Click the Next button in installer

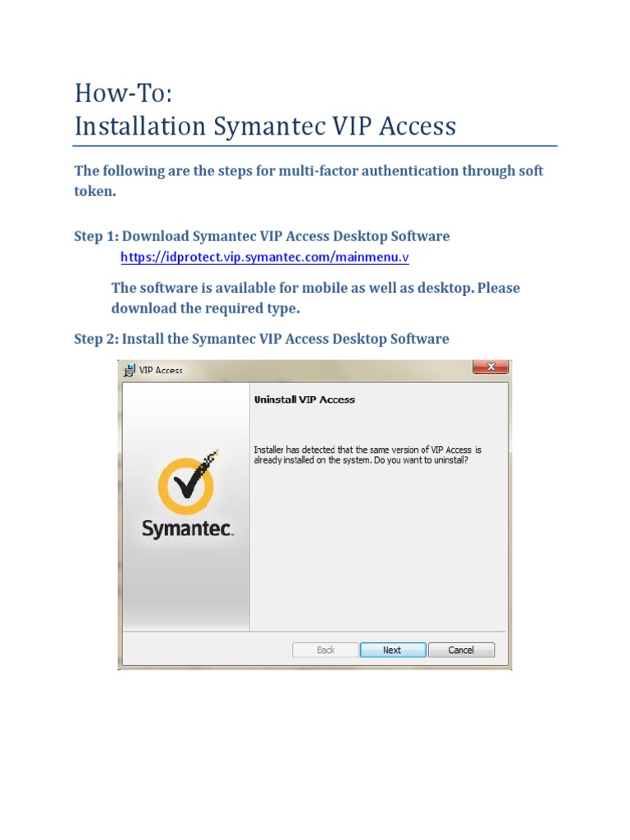(393, 650)
